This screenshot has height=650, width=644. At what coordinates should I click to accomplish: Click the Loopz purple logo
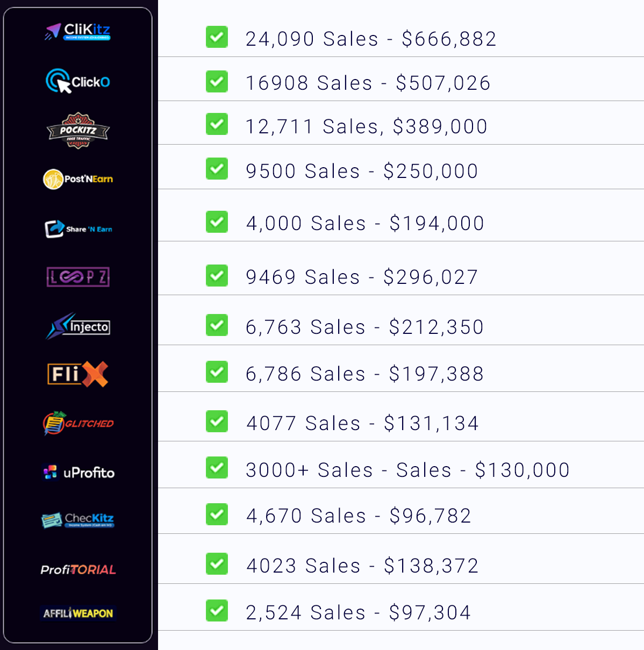78,277
